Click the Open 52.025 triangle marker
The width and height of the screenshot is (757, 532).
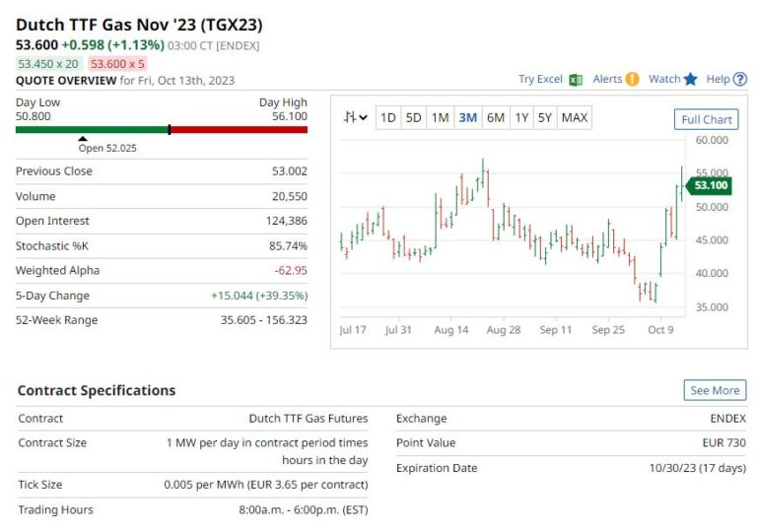(82, 139)
